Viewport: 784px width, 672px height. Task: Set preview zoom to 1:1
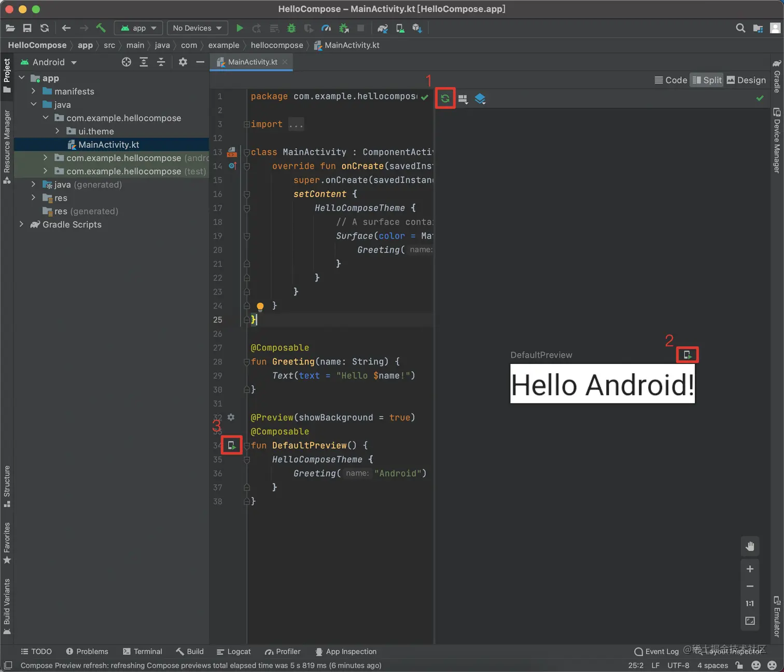750,604
